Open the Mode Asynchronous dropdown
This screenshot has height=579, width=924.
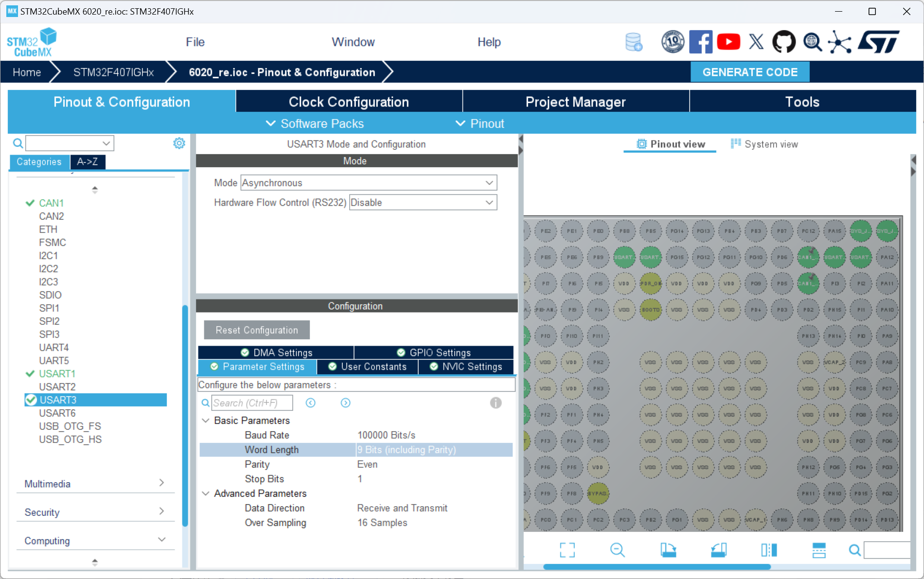(x=369, y=183)
